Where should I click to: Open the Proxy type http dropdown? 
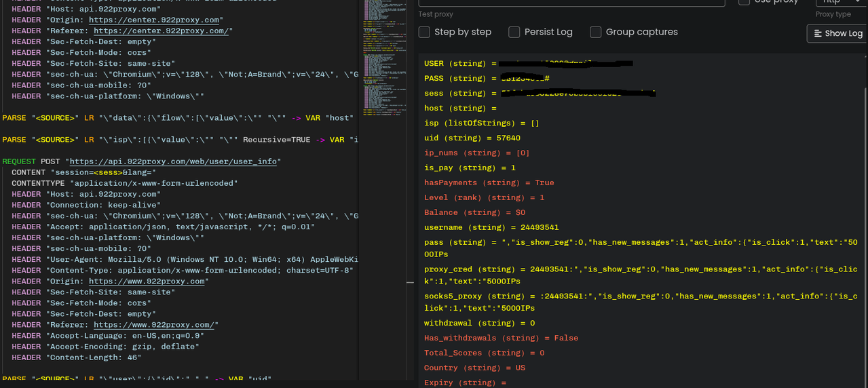coord(841,3)
